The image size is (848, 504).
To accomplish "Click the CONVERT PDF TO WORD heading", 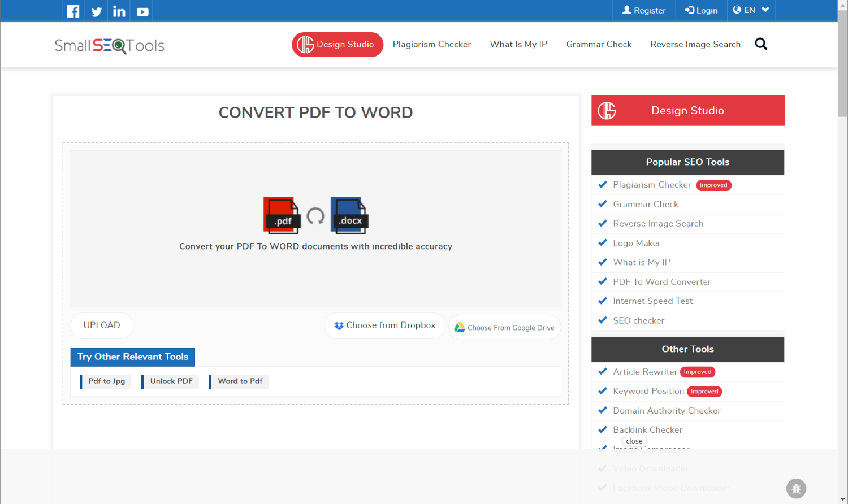I will coord(316,112).
